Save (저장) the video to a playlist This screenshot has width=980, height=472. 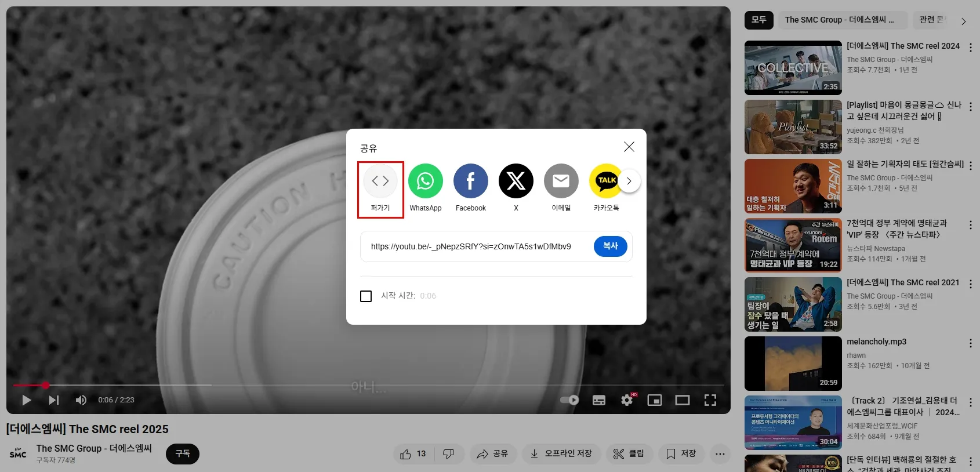(x=681, y=454)
